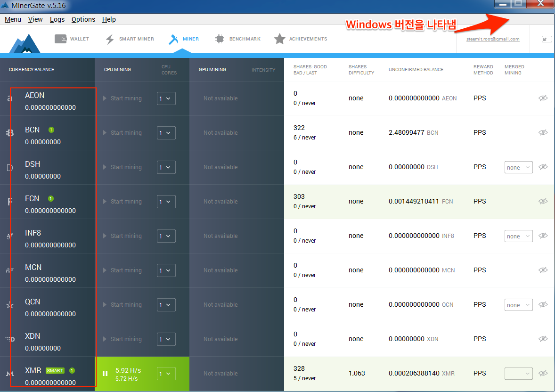Toggle visibility eye for FCN row

point(543,201)
